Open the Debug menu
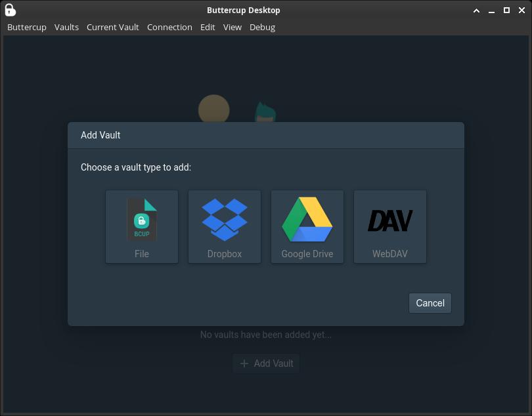Screen dimensions: 532x416 [262, 27]
